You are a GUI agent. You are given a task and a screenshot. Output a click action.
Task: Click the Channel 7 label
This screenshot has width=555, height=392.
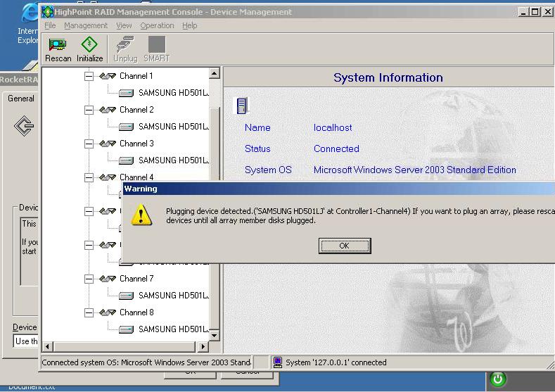tap(136, 279)
